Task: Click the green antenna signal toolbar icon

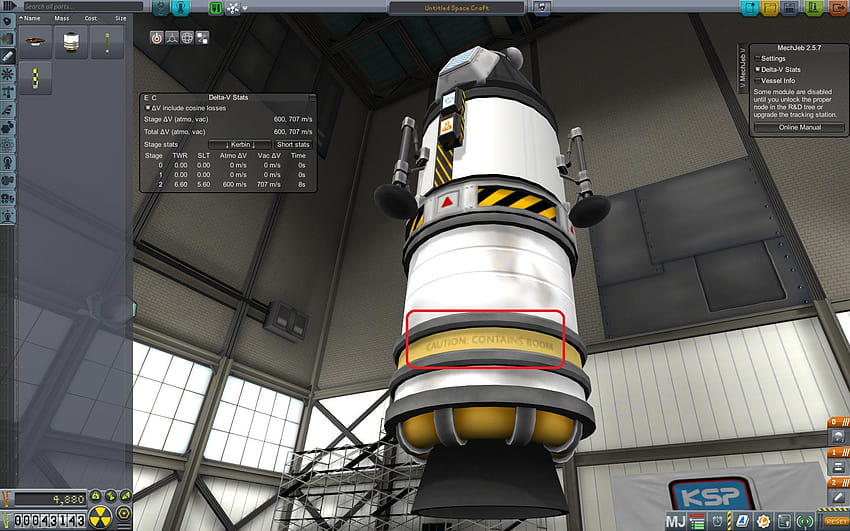Action: coord(806,522)
